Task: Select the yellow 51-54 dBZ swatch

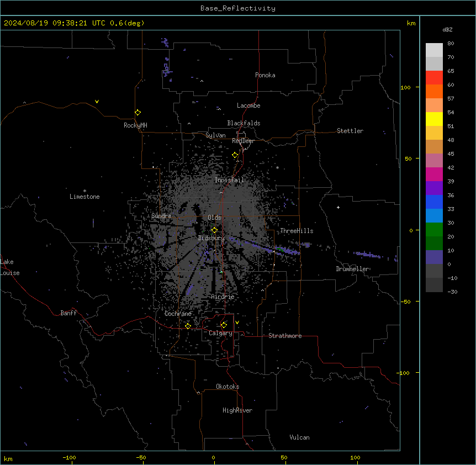Action: 434,119
